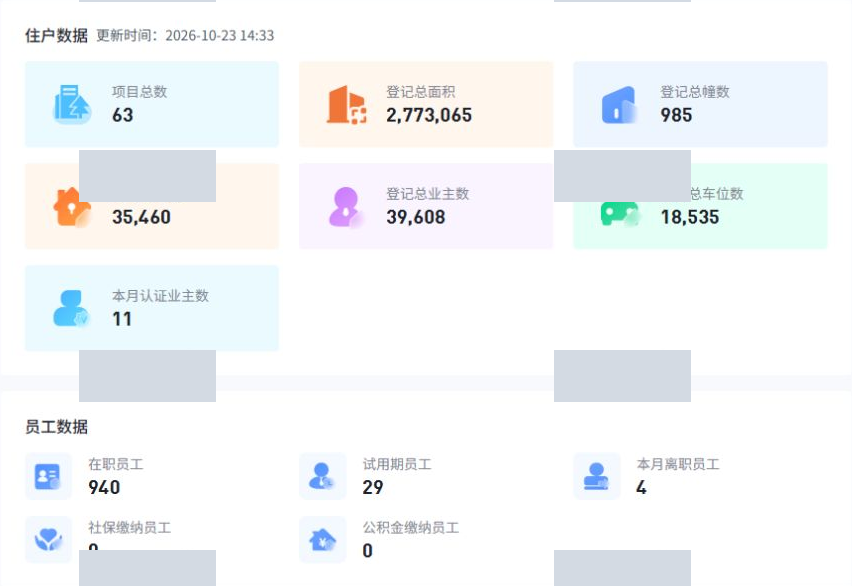Image resolution: width=852 pixels, height=586 pixels.
Task: Click the 项目总数 document-tree icon
Action: (72, 104)
